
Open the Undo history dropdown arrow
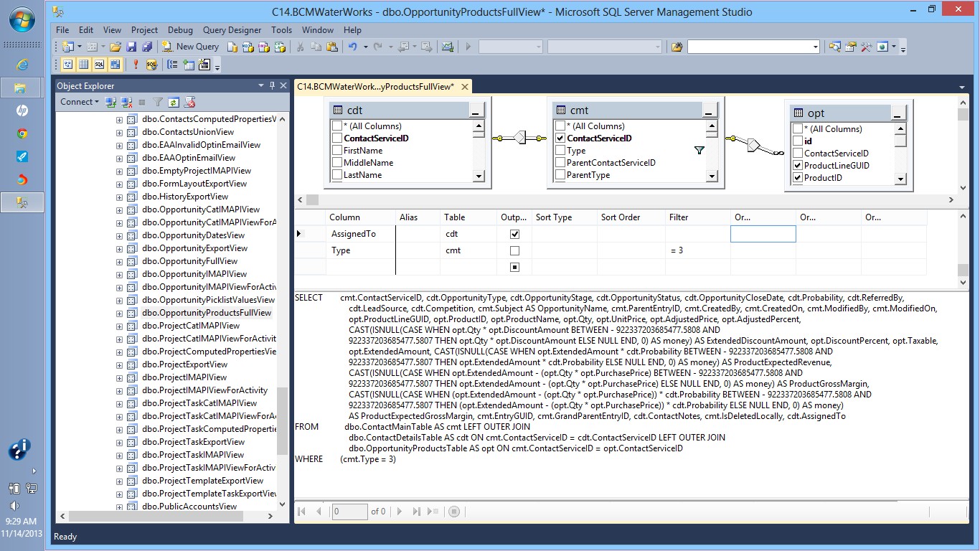(x=365, y=47)
